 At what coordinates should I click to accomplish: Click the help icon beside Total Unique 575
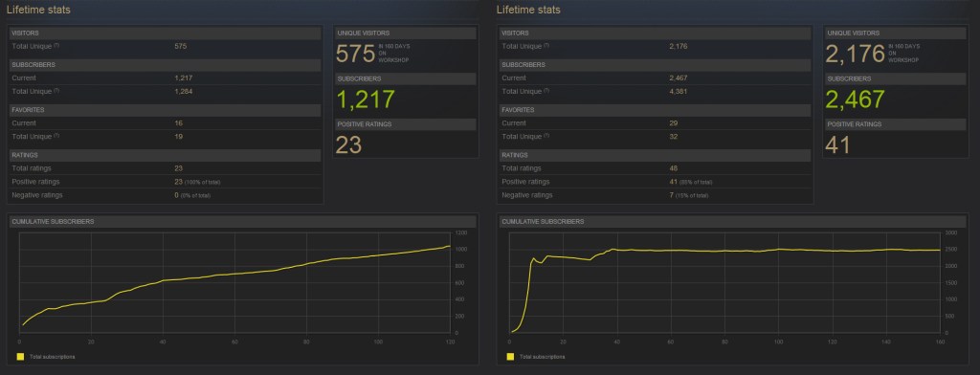pyautogui.click(x=56, y=45)
